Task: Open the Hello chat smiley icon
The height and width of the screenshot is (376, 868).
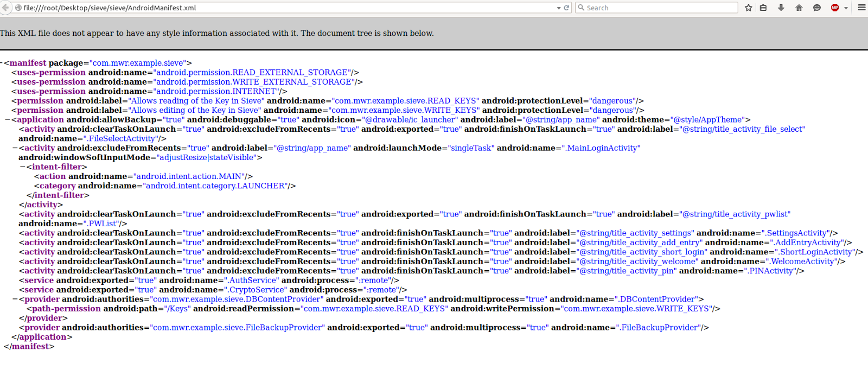Action: pyautogui.click(x=817, y=8)
